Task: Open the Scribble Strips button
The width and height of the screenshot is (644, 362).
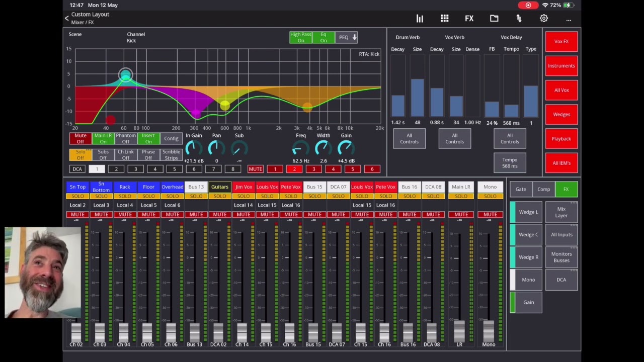Action: click(x=171, y=155)
